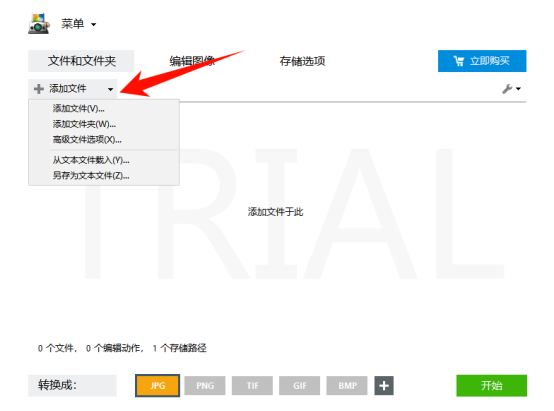Click the plus icon beside 添加文件

pos(39,89)
